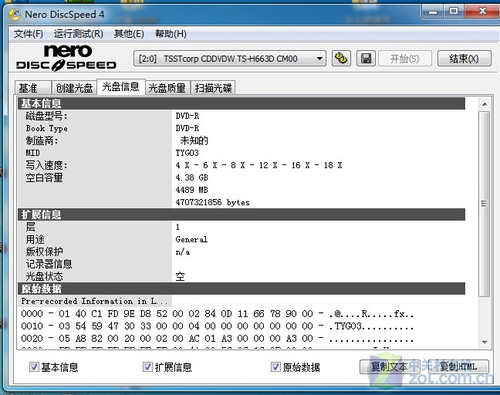Screen dimensions: 500x395
Task: Click the 复制HTML button
Action: click(459, 367)
